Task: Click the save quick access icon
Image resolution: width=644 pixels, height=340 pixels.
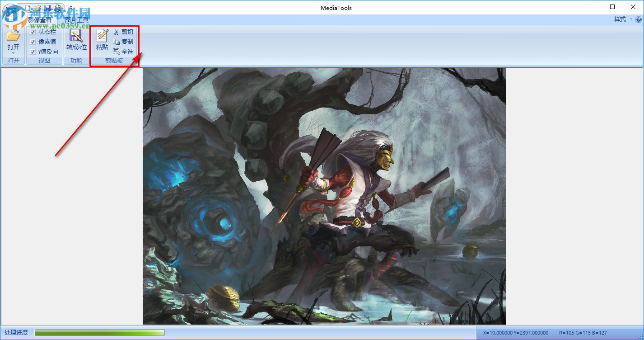Action: [47, 8]
